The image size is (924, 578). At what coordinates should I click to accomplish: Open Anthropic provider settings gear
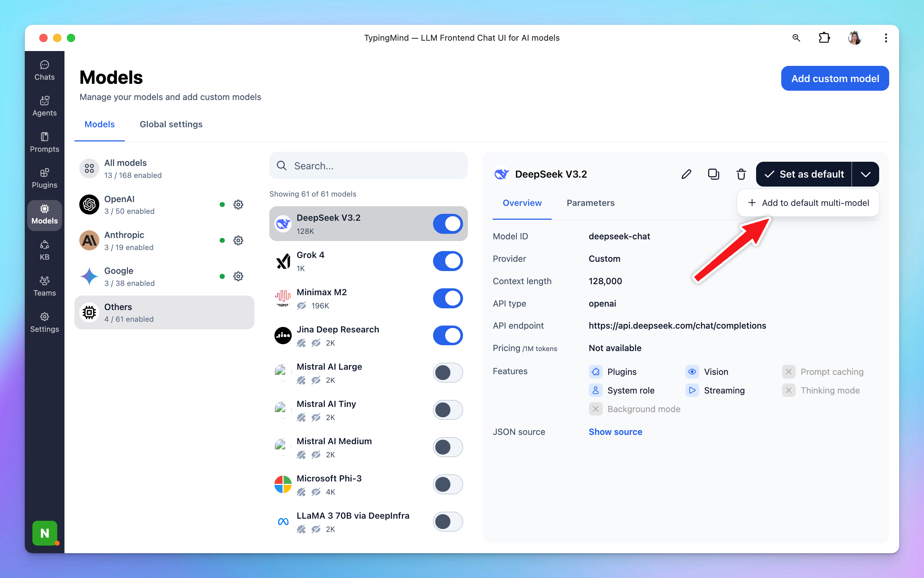[238, 240]
